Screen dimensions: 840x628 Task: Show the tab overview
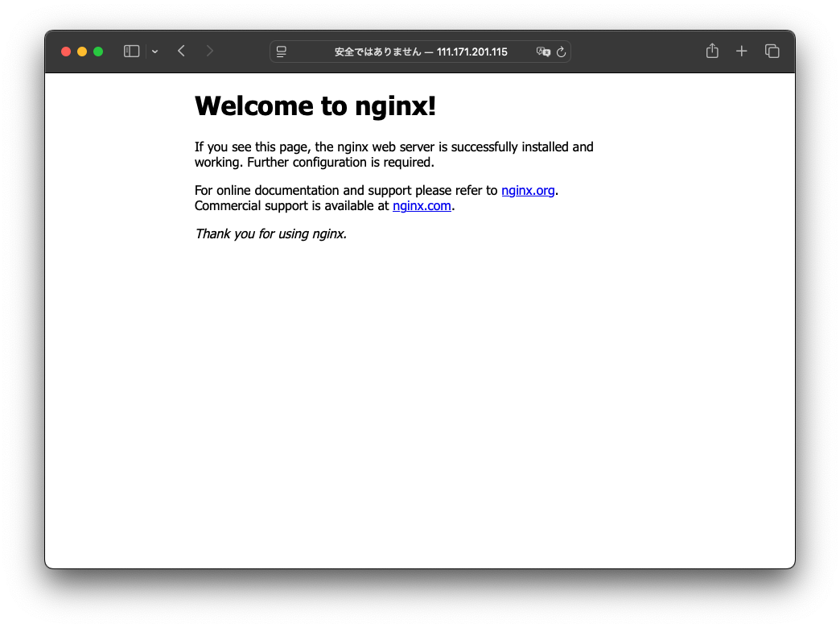(x=772, y=51)
